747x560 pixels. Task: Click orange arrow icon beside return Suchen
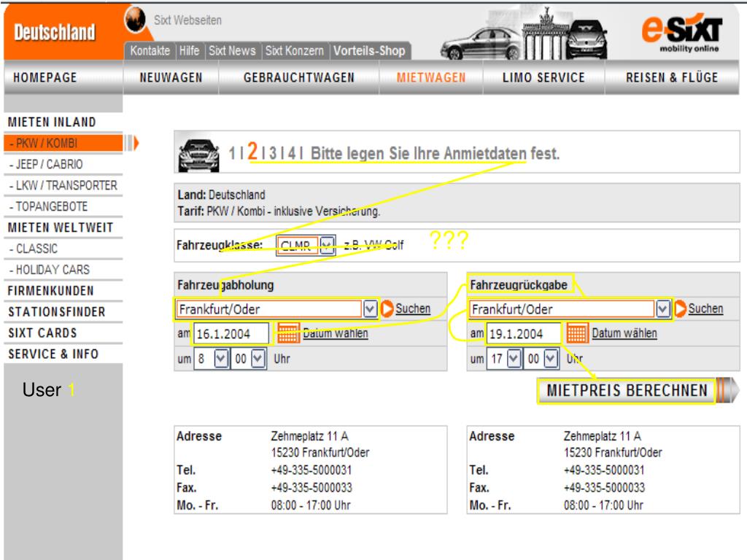point(681,308)
